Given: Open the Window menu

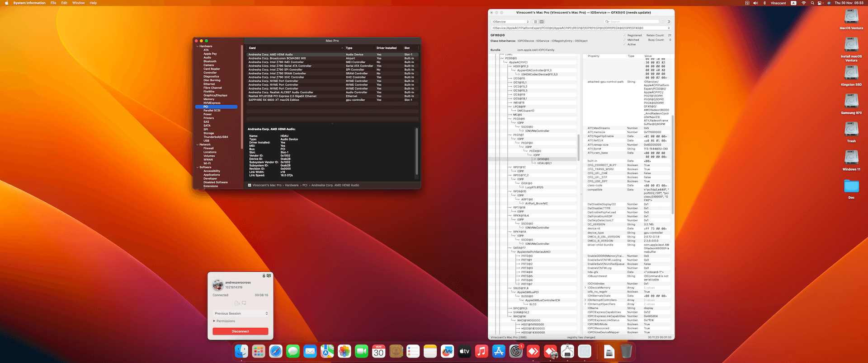Looking at the screenshot, I should [x=79, y=3].
